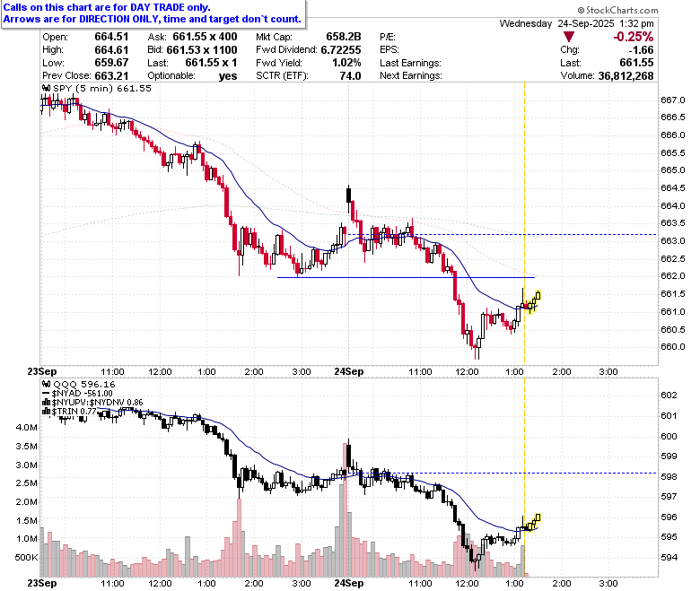Click the 'Next Earnings:' label

pyautogui.click(x=411, y=76)
